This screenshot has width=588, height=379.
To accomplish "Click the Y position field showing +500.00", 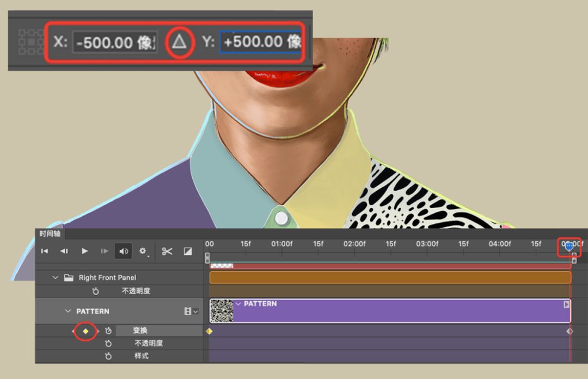I will 261,41.
